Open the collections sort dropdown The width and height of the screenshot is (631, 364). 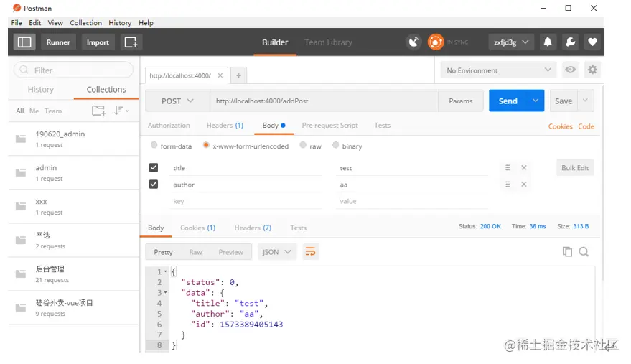(x=121, y=111)
